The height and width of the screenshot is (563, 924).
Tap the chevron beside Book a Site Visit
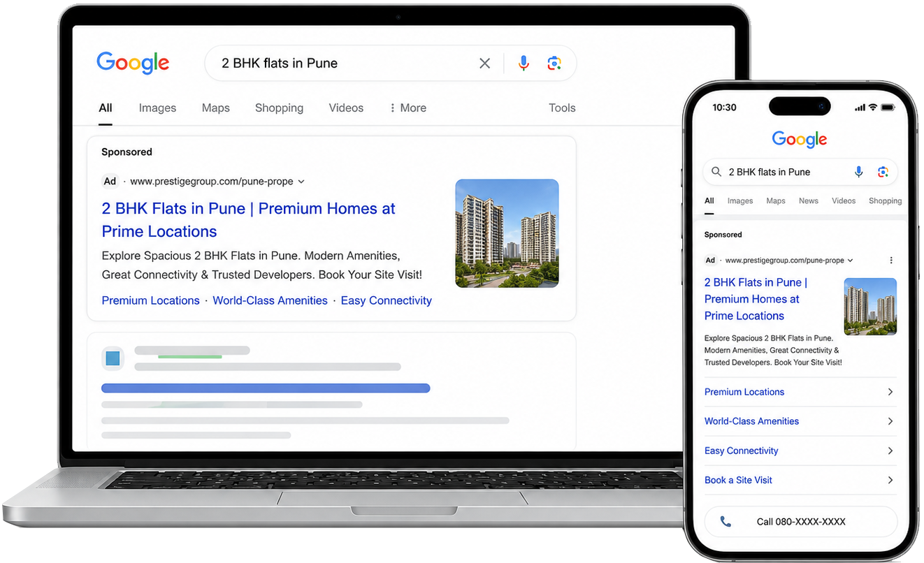(x=890, y=480)
